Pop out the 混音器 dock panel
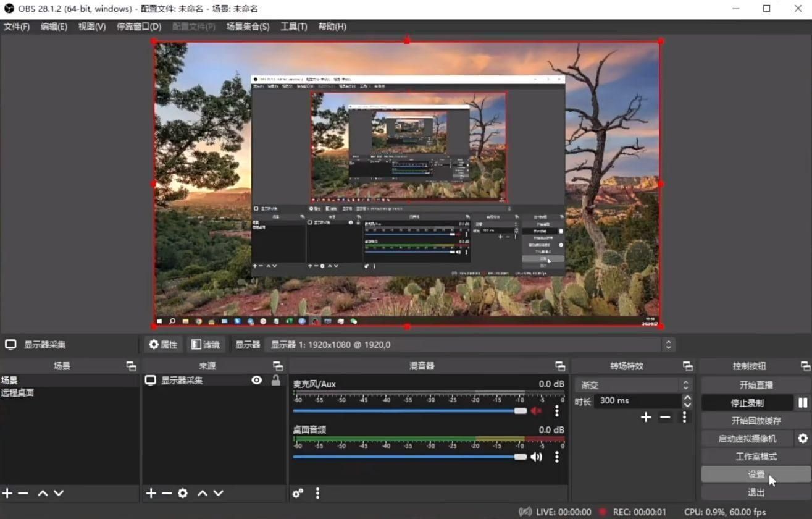 (560, 366)
